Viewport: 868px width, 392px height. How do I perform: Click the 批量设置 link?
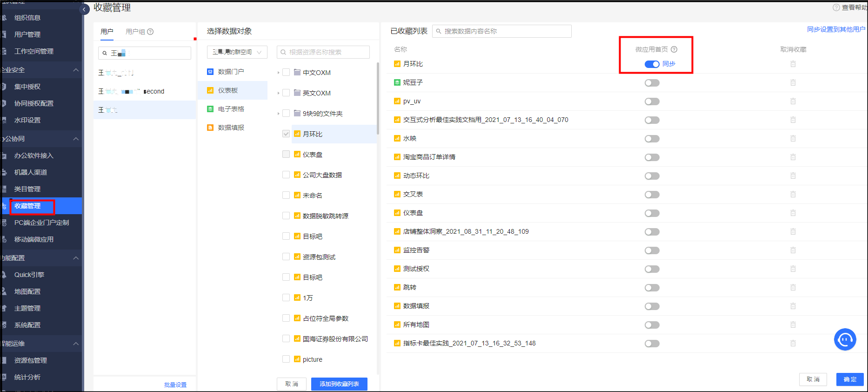pyautogui.click(x=175, y=385)
